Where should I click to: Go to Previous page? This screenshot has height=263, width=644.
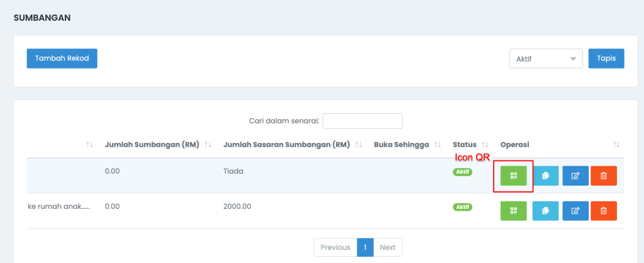point(336,247)
